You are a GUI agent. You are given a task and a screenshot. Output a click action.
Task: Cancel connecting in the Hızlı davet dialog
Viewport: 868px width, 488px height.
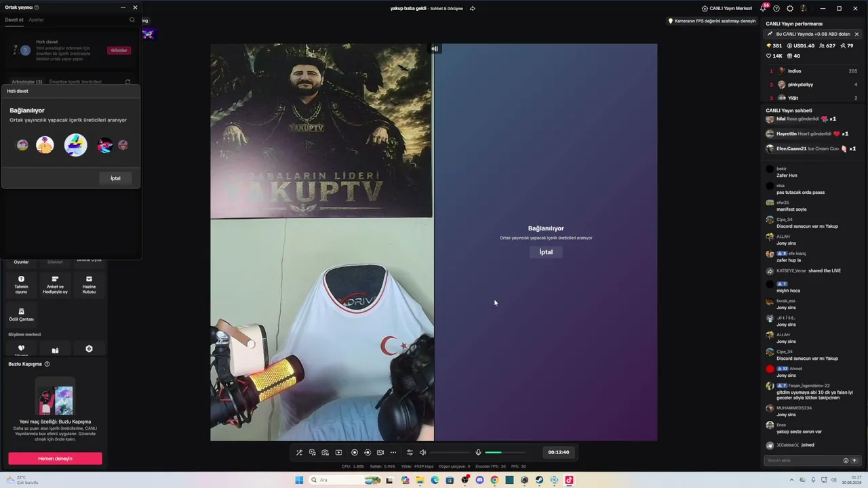point(115,178)
